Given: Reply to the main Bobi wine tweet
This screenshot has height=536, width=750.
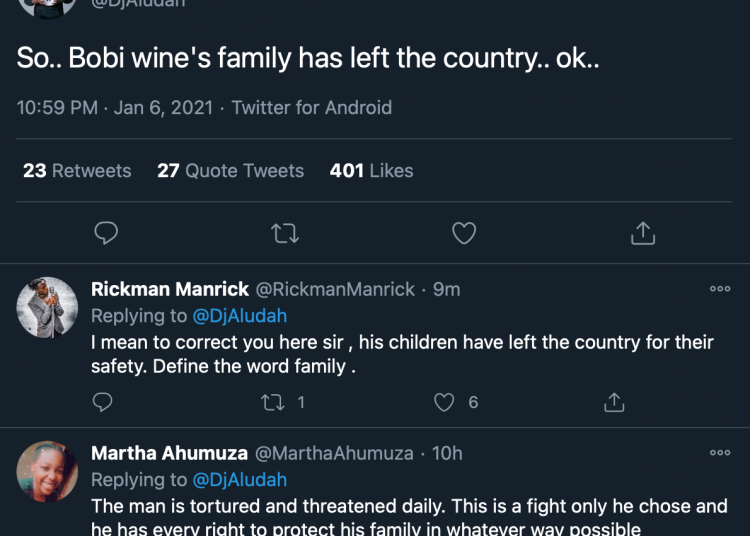Looking at the screenshot, I should click(x=105, y=233).
